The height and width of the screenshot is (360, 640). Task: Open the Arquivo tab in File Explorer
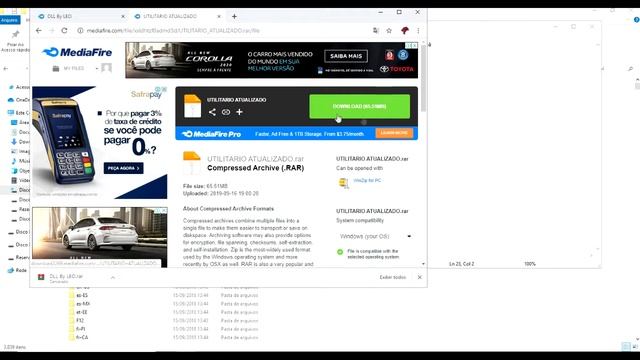(x=10, y=20)
